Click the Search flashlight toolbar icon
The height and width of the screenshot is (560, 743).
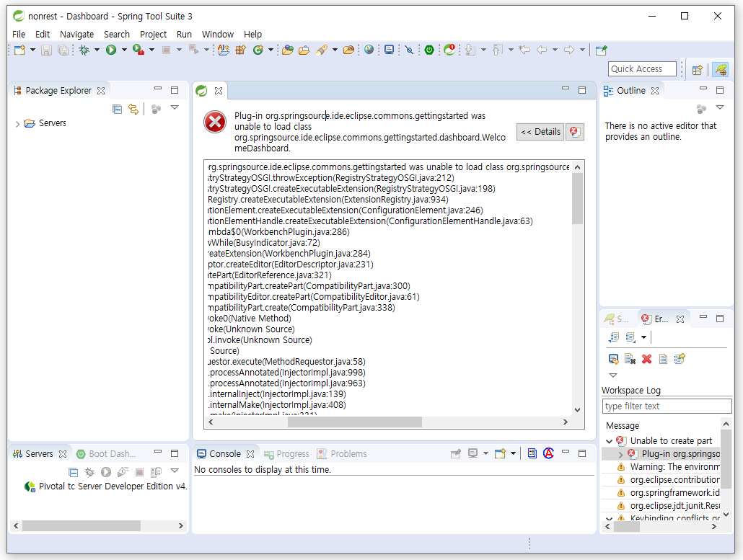pyautogui.click(x=322, y=50)
